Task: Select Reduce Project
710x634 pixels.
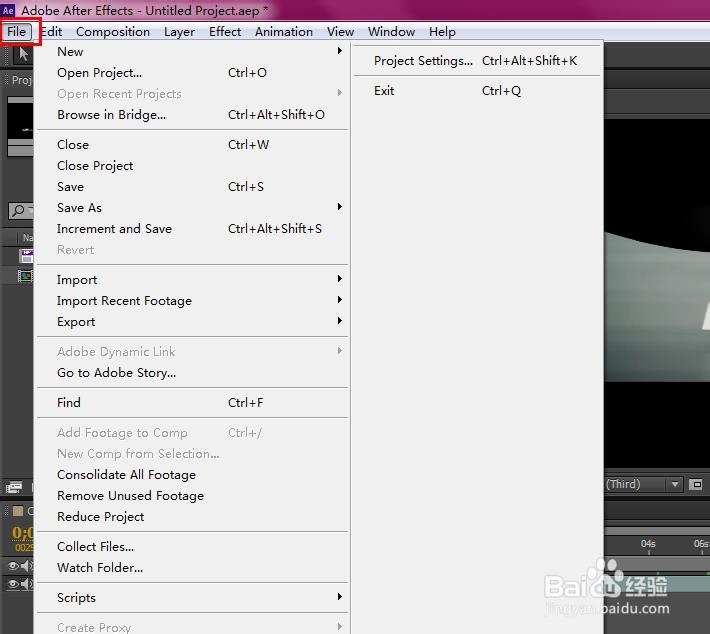Action: pos(192,517)
